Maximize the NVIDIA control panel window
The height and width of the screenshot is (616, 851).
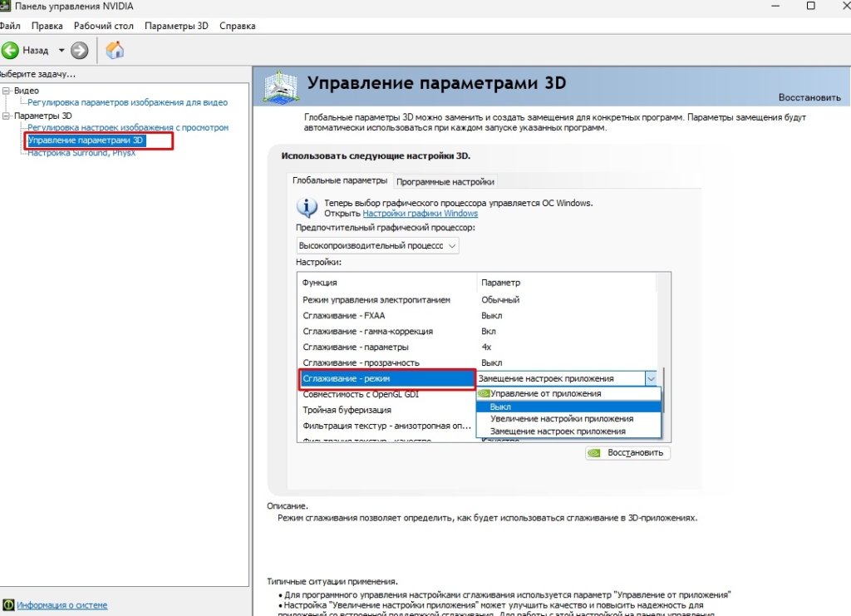click(x=811, y=6)
